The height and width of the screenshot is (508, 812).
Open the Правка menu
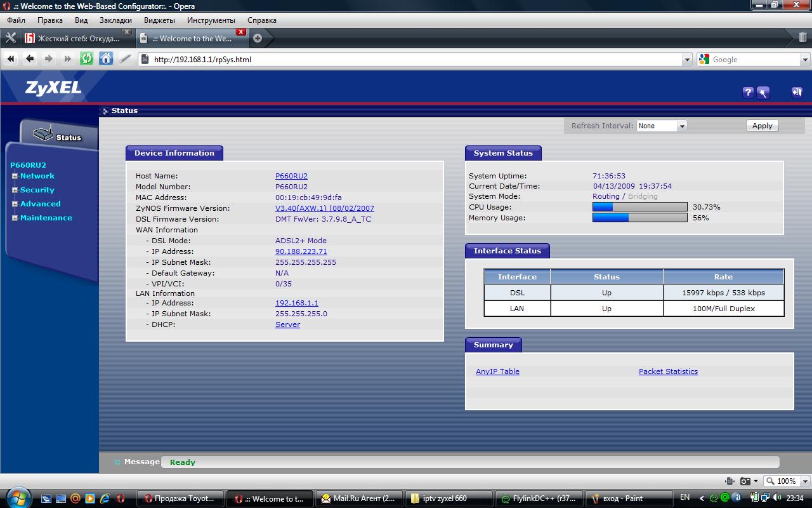pos(50,20)
